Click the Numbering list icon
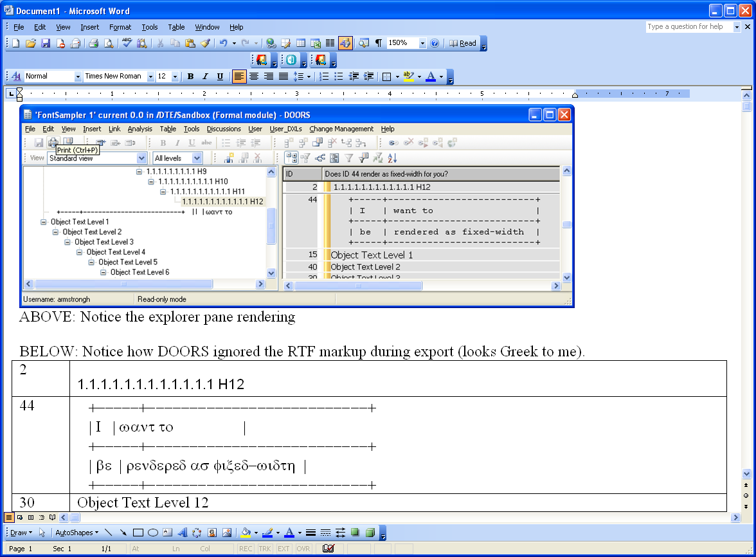The image size is (756, 557). tap(324, 76)
